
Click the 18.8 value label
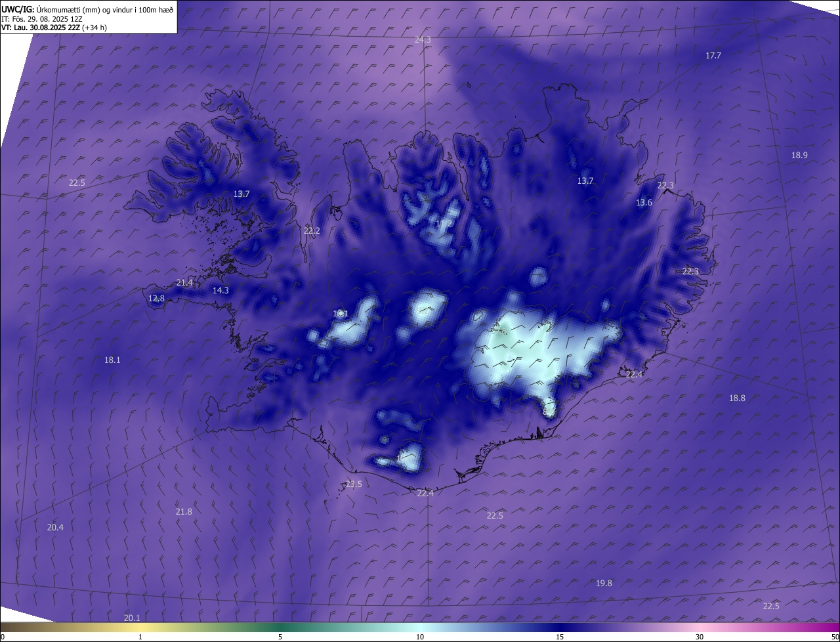[737, 398]
